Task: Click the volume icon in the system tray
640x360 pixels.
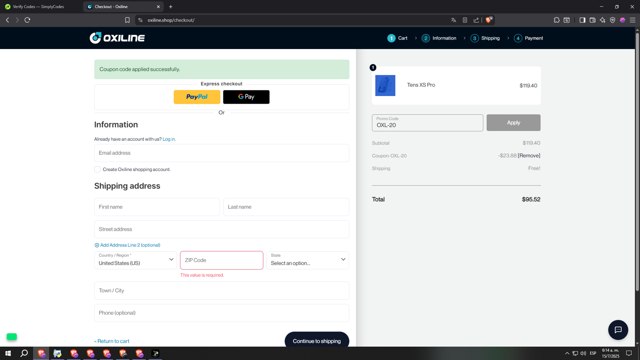Action: pos(583,353)
